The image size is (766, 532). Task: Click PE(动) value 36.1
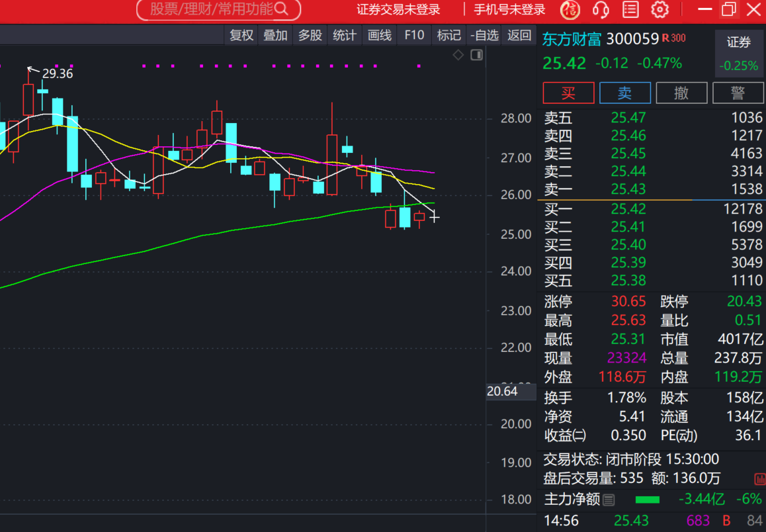click(748, 435)
